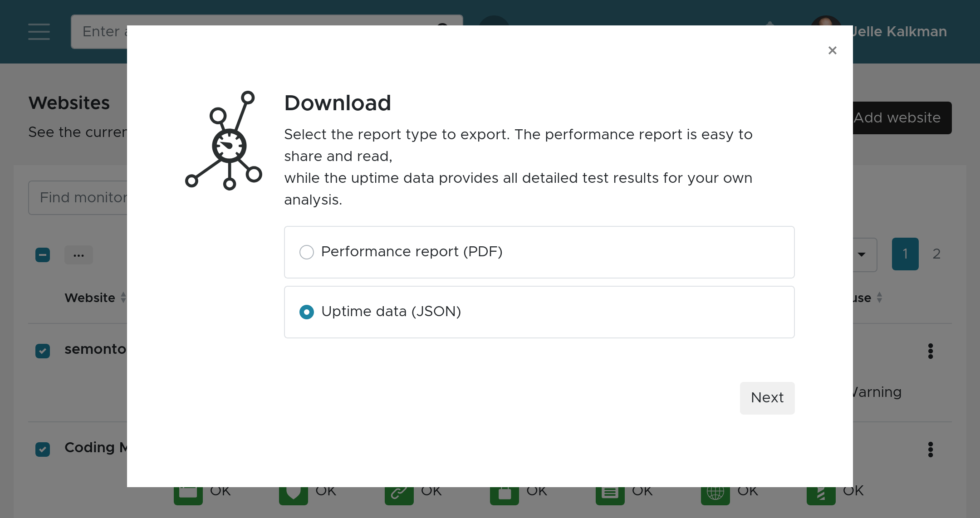980x518 pixels.
Task: Select page 1 in pagination
Action: coord(905,254)
